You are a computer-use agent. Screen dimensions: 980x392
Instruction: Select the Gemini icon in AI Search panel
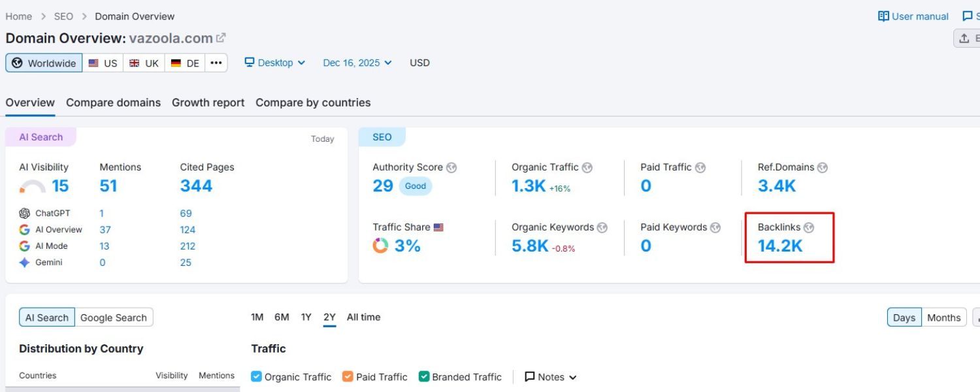(23, 262)
